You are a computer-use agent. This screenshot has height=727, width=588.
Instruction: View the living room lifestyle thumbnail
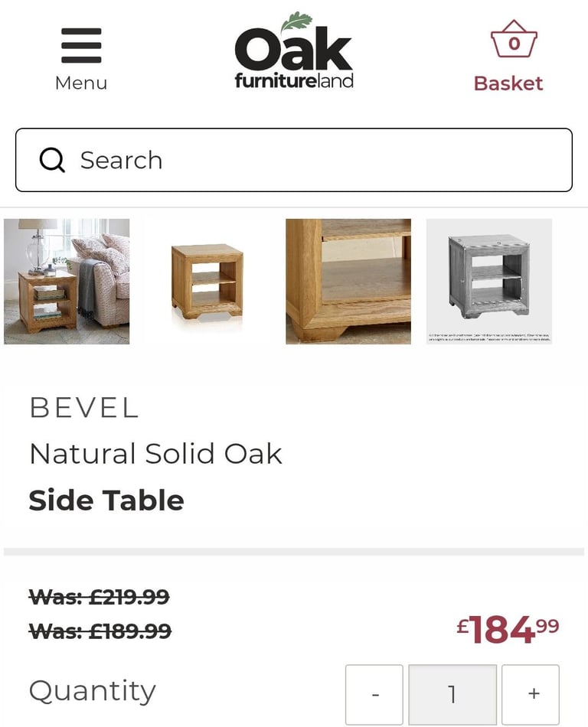click(x=67, y=282)
